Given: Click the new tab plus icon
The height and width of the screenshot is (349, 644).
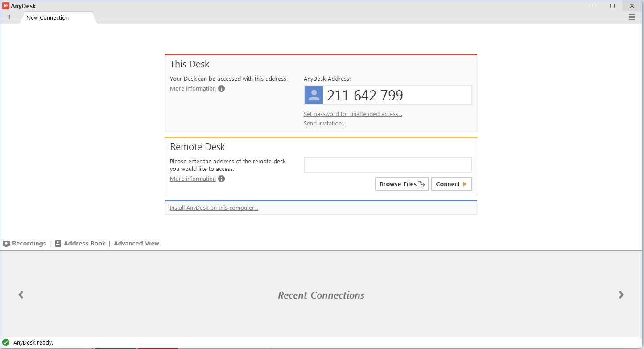Looking at the screenshot, I should tap(9, 17).
